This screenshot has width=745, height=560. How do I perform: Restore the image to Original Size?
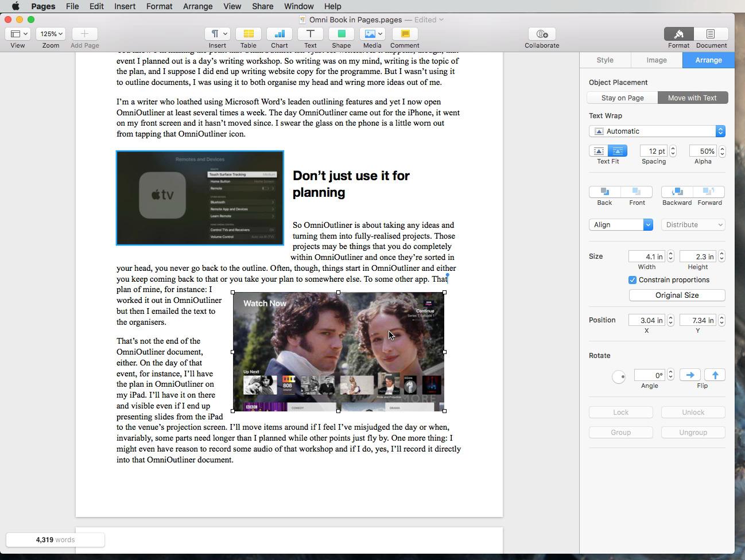point(677,295)
